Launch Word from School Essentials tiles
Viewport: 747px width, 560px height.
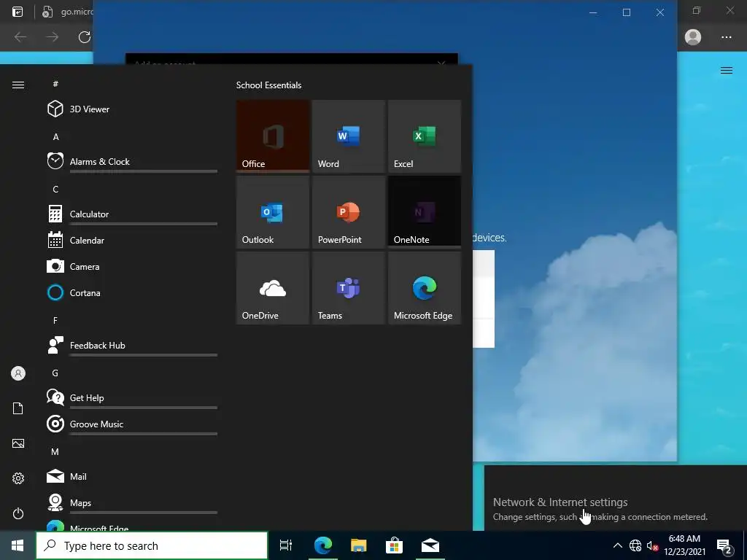pyautogui.click(x=348, y=136)
